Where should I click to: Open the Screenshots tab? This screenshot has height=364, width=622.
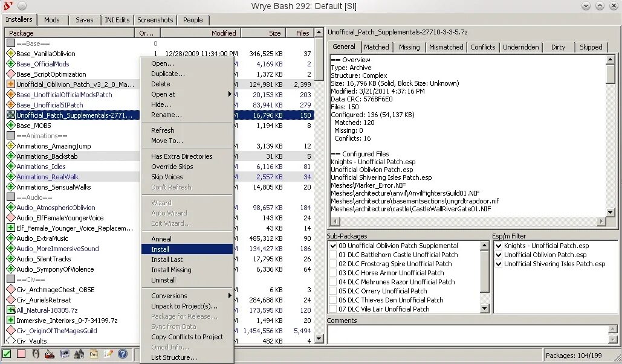click(x=155, y=20)
